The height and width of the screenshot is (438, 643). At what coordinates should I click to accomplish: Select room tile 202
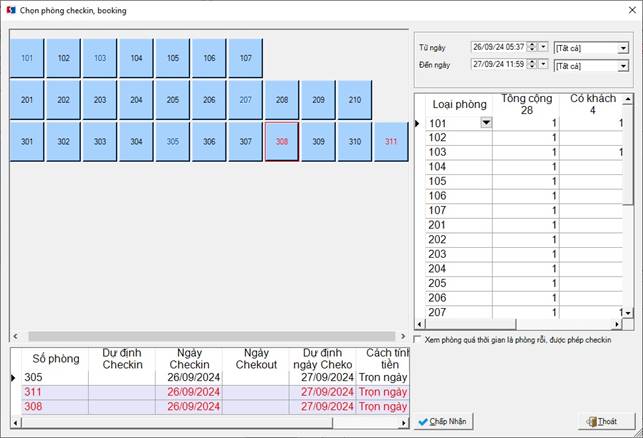click(63, 100)
